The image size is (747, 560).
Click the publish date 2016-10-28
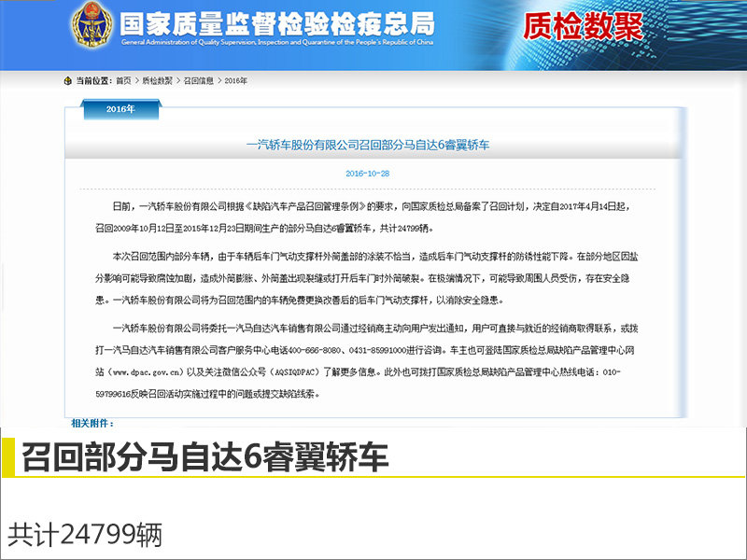click(367, 174)
